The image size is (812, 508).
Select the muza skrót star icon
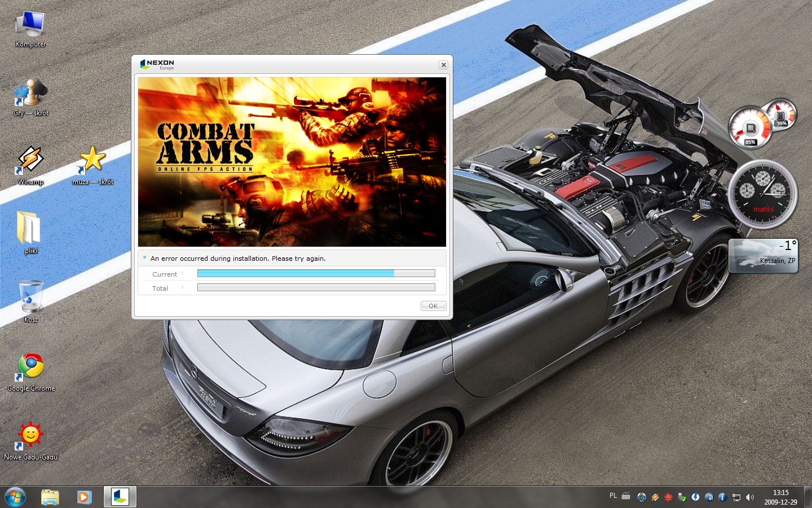point(92,167)
